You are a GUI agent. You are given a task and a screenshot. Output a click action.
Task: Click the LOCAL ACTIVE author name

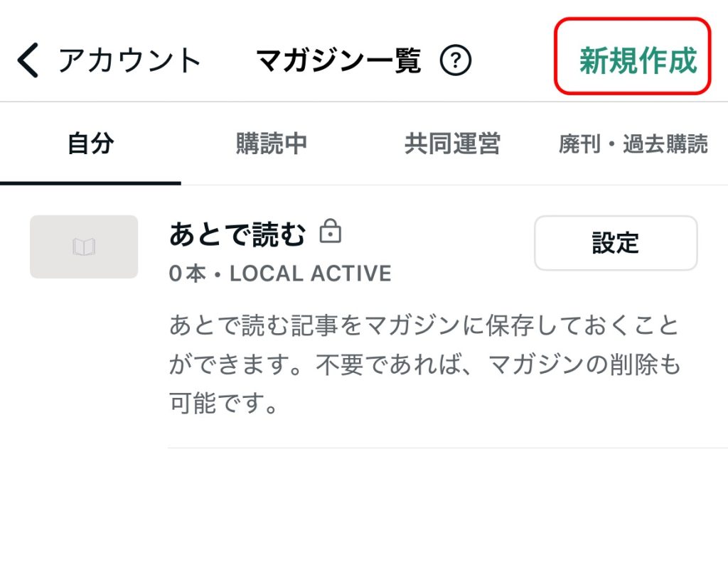tap(311, 274)
